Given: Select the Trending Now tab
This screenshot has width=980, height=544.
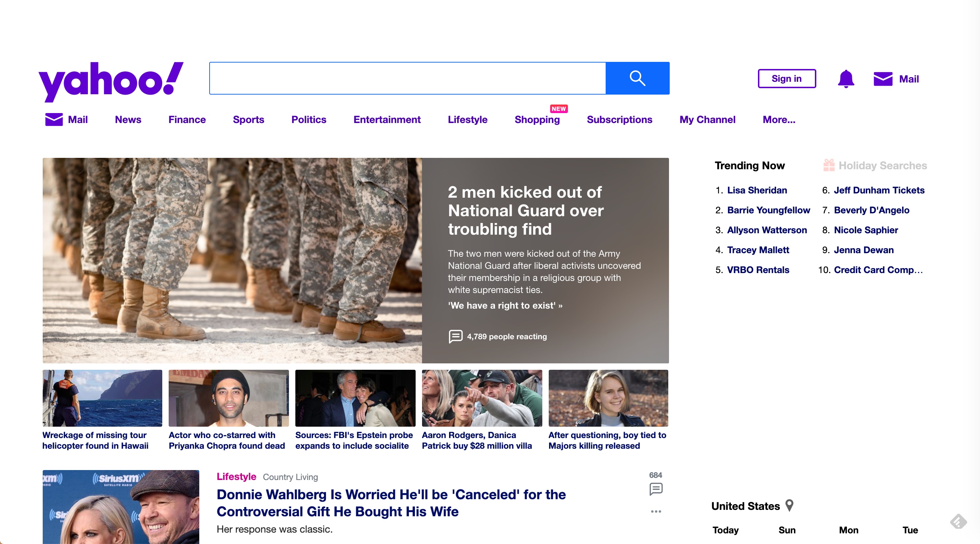Looking at the screenshot, I should [x=749, y=165].
